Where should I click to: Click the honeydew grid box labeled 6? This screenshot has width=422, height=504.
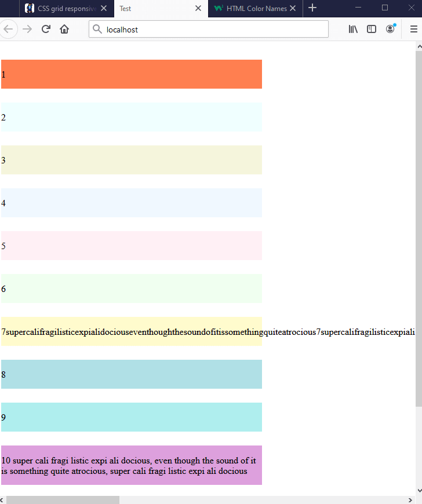pyautogui.click(x=131, y=288)
